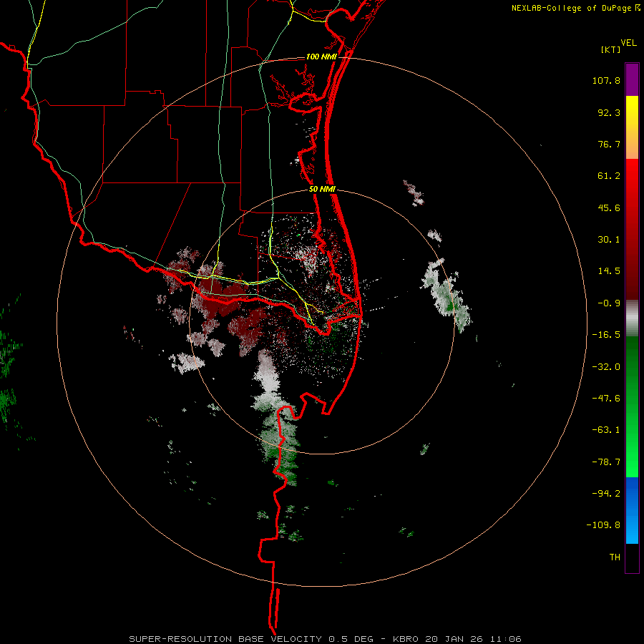The width and height of the screenshot is (644, 644).
Task: Click the TH legend label
Action: point(615,557)
